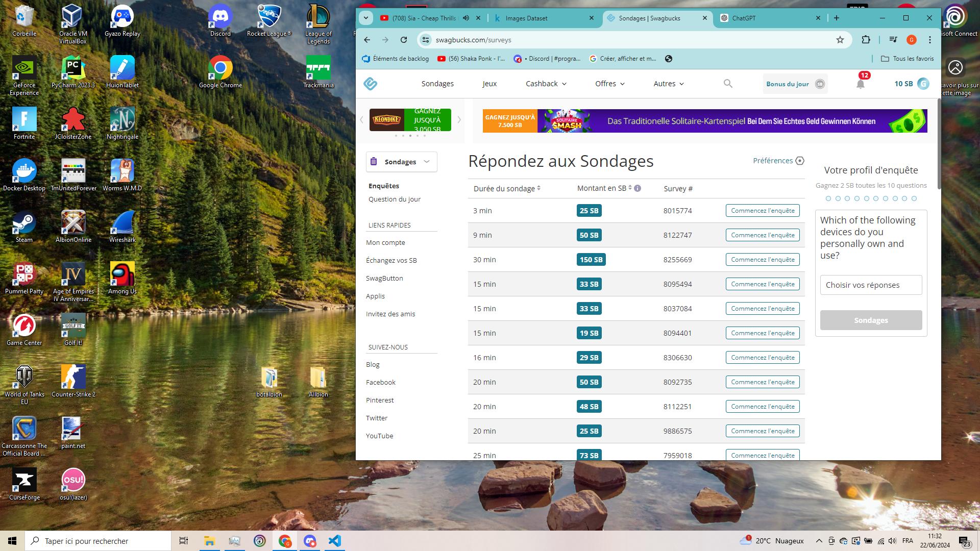Viewport: 980px width, 551px height.
Task: Click the Swagbucks home icon
Action: point(372,84)
